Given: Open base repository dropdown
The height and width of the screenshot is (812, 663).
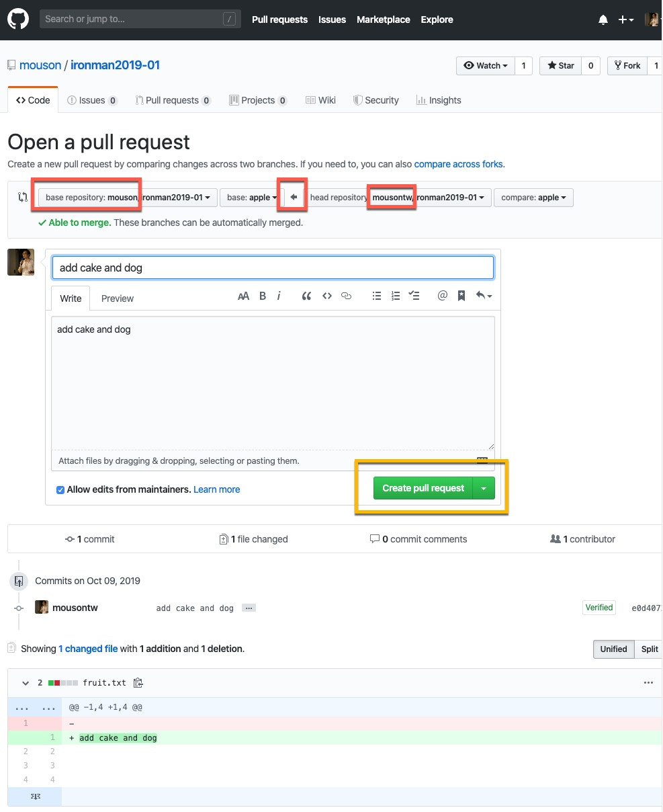Looking at the screenshot, I should click(x=128, y=198).
